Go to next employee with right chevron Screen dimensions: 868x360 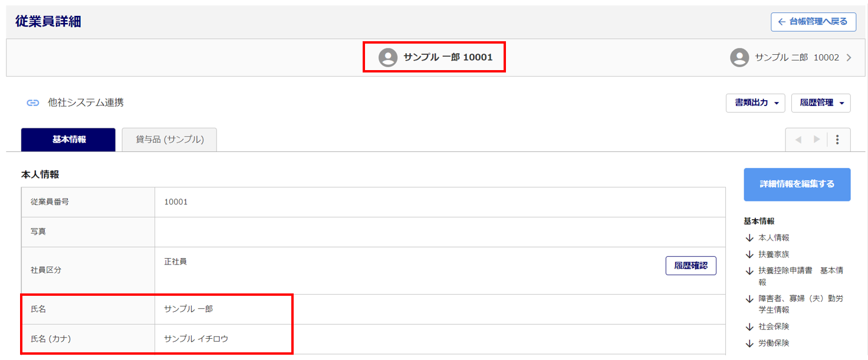click(849, 58)
